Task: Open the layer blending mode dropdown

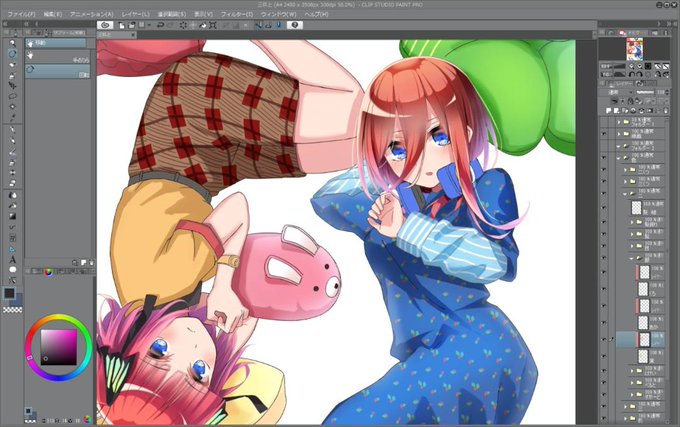Action: pos(619,92)
